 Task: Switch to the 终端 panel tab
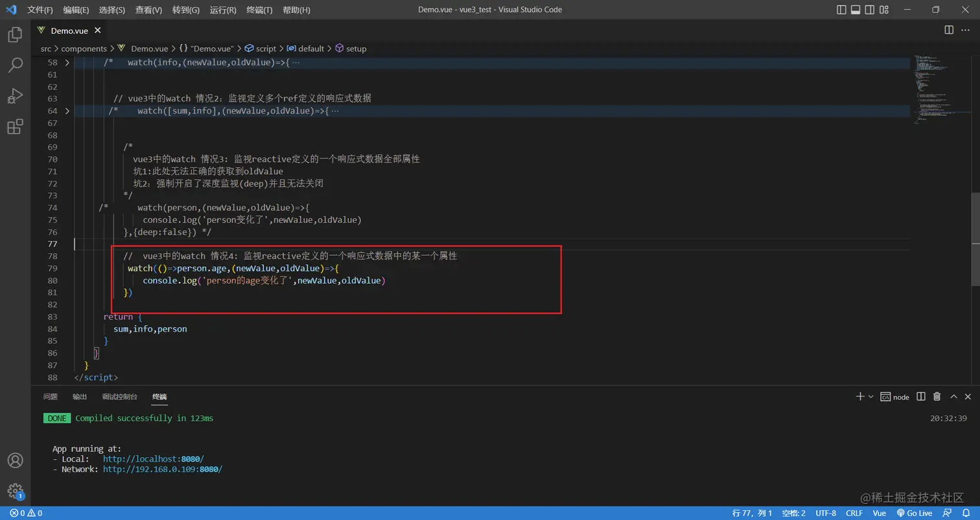pos(159,396)
